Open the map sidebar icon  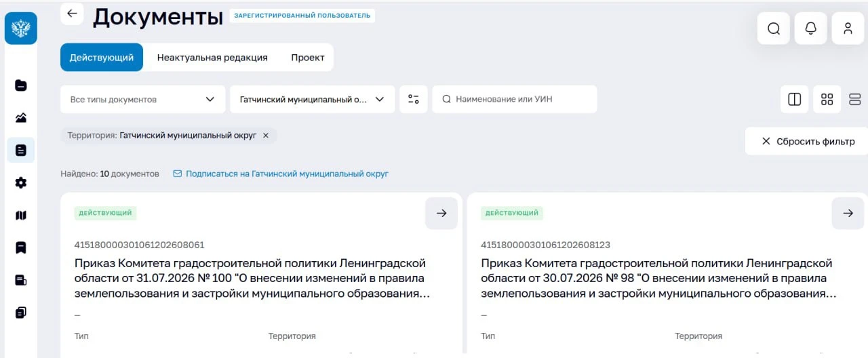pos(21,215)
